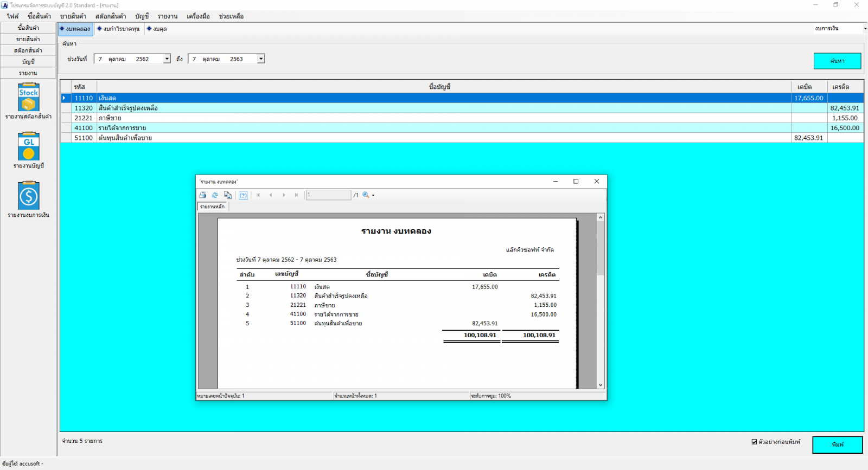Viewport: 868px width, 470px height.
Task: Click the zoom magnifier icon in report preview
Action: tap(366, 195)
